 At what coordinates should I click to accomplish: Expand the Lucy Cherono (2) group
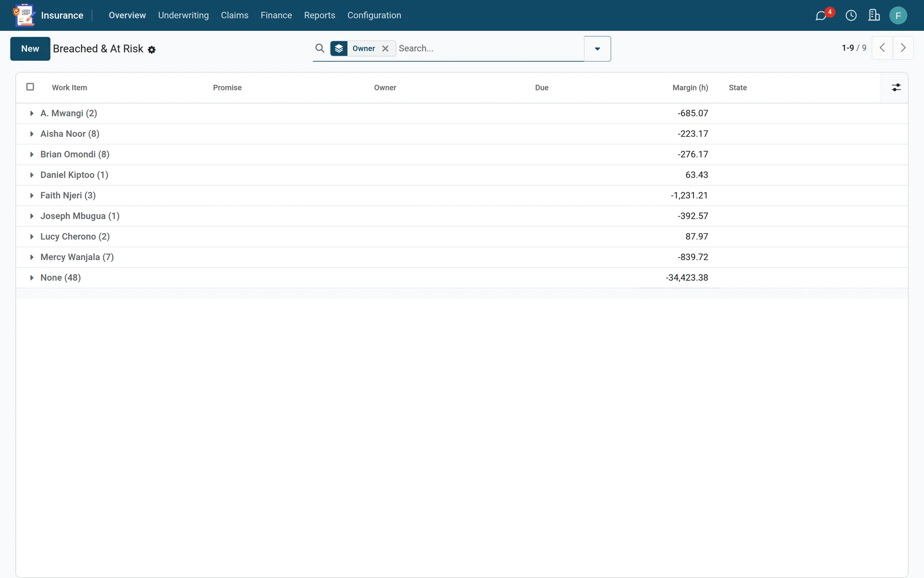(462, 236)
